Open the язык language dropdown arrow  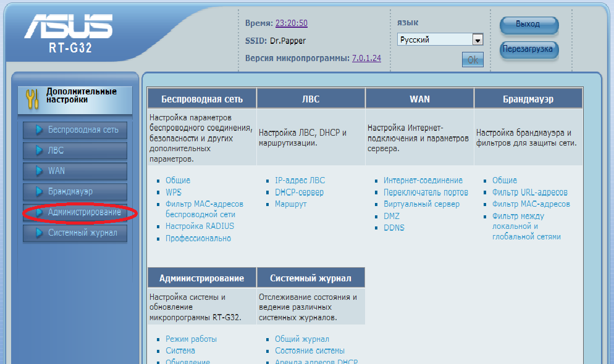point(477,39)
